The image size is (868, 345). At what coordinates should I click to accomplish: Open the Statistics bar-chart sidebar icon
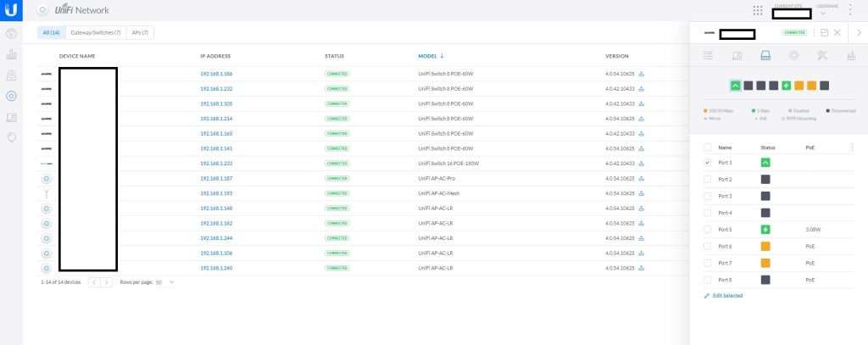tap(11, 54)
